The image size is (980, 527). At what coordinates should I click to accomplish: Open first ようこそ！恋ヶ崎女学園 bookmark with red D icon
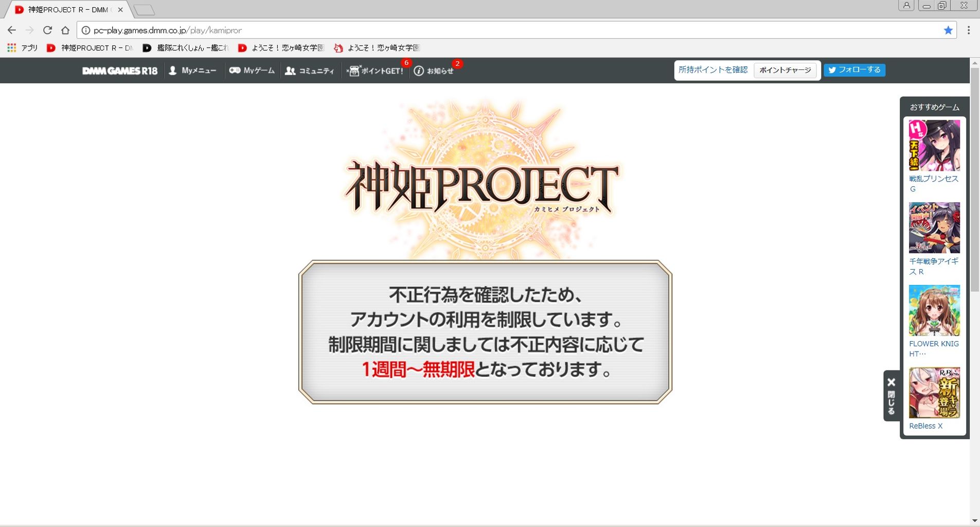coord(281,48)
